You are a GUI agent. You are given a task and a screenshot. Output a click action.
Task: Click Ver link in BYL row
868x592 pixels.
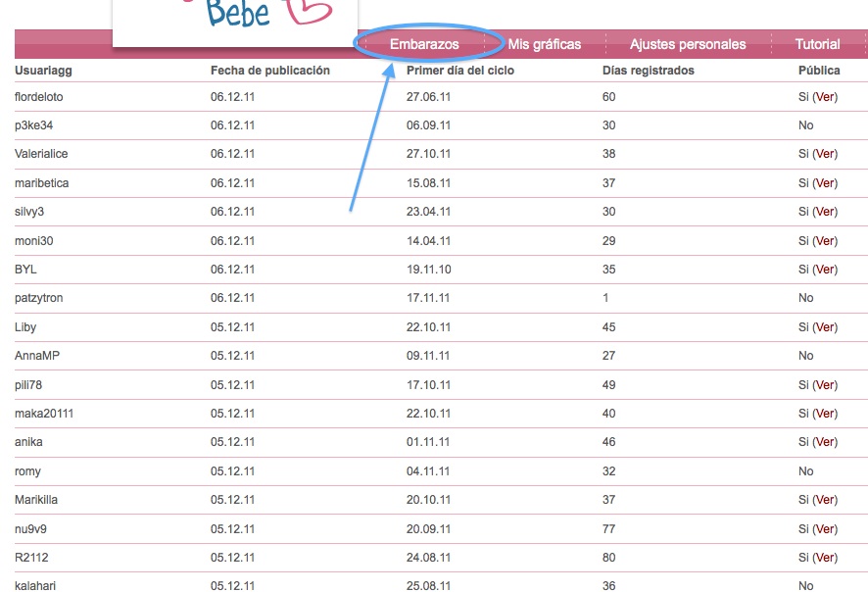tap(825, 270)
